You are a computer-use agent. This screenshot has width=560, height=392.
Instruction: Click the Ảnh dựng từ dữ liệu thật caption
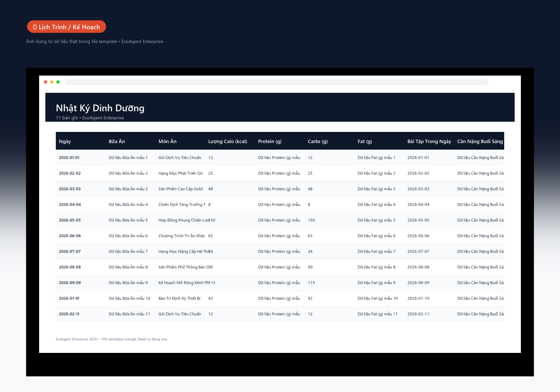click(94, 41)
